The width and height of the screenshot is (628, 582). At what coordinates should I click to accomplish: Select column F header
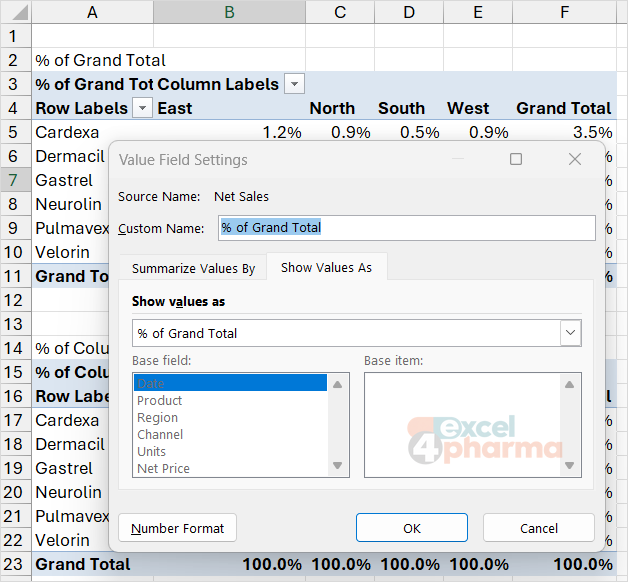click(x=564, y=12)
